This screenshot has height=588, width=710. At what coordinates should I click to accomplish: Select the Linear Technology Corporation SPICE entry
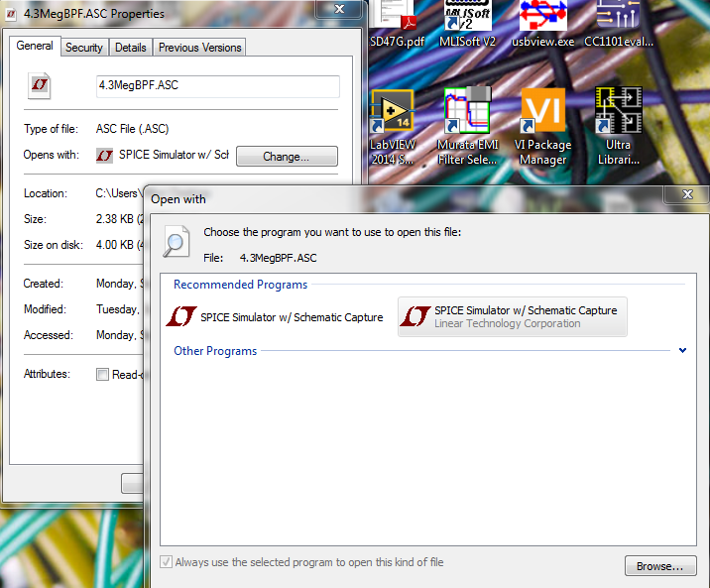tap(512, 317)
